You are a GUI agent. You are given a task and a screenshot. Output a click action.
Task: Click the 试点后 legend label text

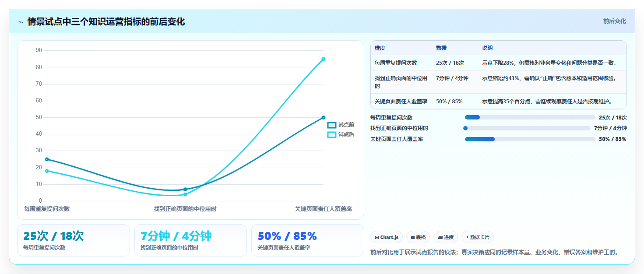(346, 135)
